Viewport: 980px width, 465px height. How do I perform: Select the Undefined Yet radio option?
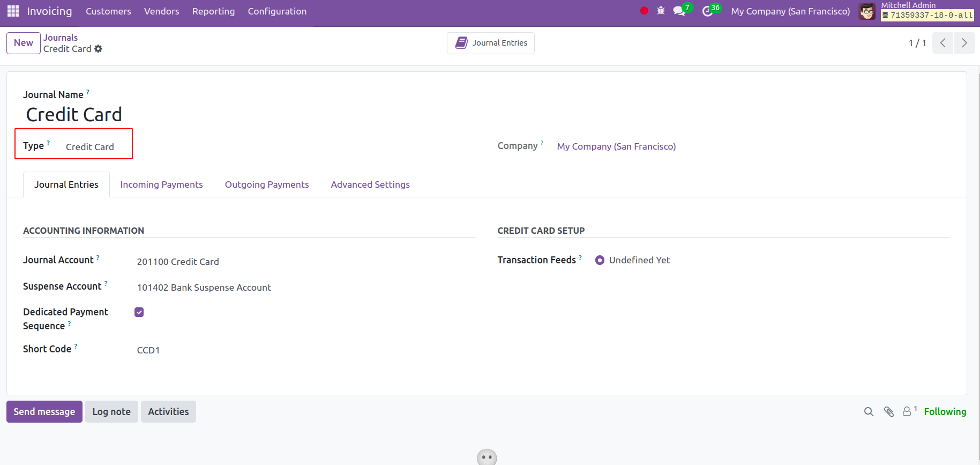pos(600,260)
